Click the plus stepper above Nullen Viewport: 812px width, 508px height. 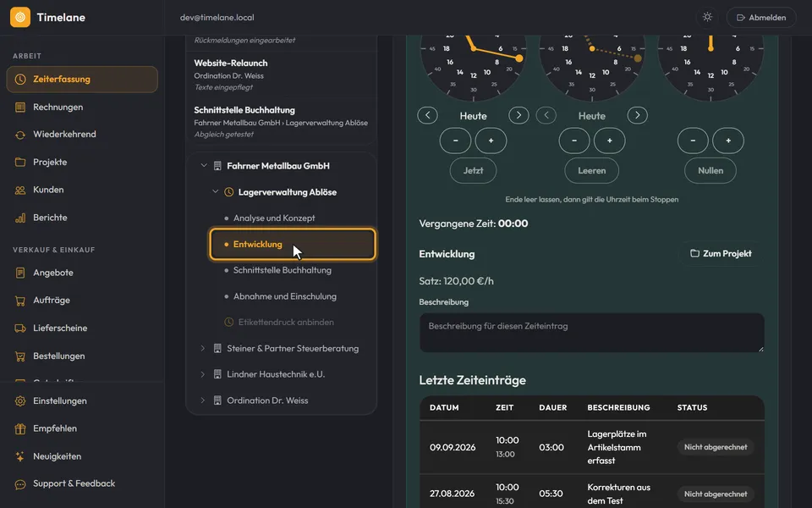pos(728,141)
